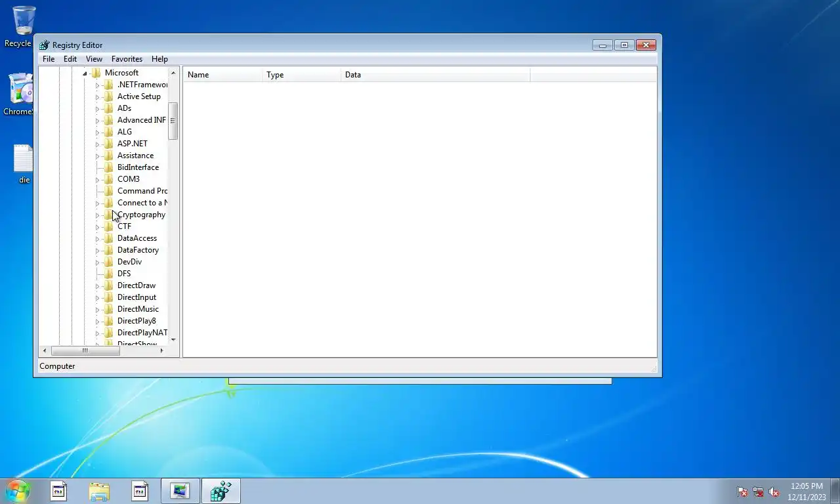Click the DirectPlayNAT folder icon
This screenshot has height=504, width=840.
click(109, 333)
